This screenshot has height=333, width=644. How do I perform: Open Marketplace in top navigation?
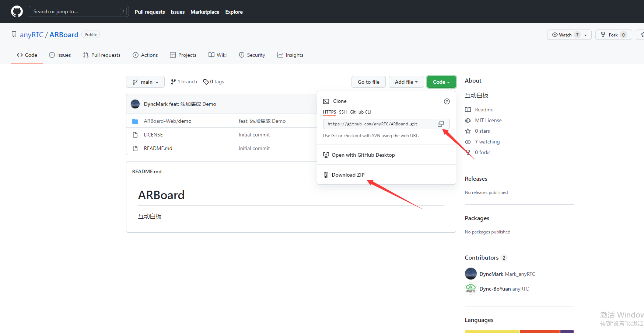205,12
